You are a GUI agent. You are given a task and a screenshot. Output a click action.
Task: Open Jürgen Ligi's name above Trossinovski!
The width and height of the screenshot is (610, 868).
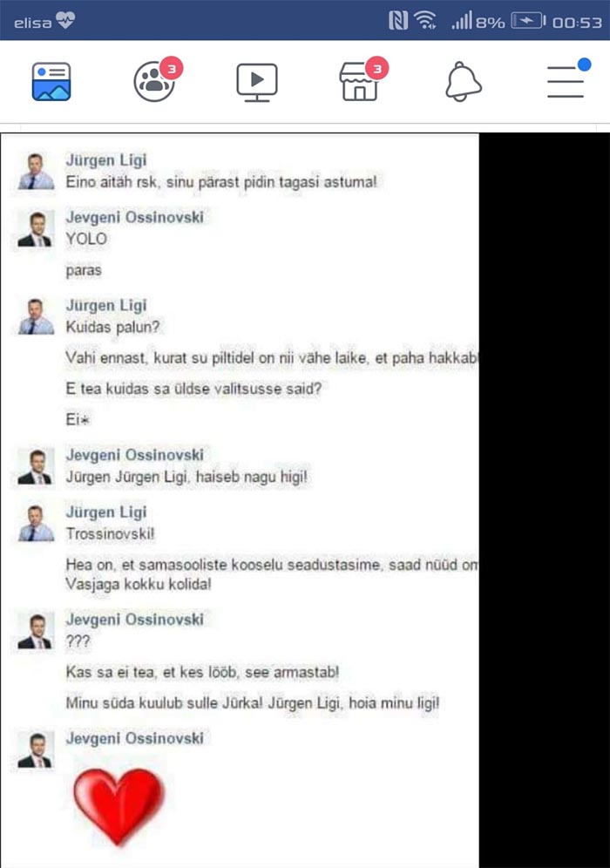[x=106, y=512]
